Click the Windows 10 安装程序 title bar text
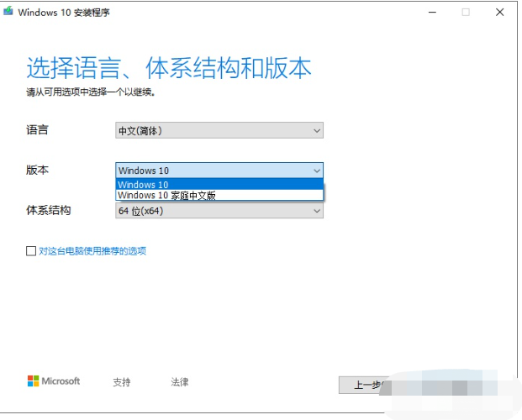The image size is (522, 420). tap(64, 13)
